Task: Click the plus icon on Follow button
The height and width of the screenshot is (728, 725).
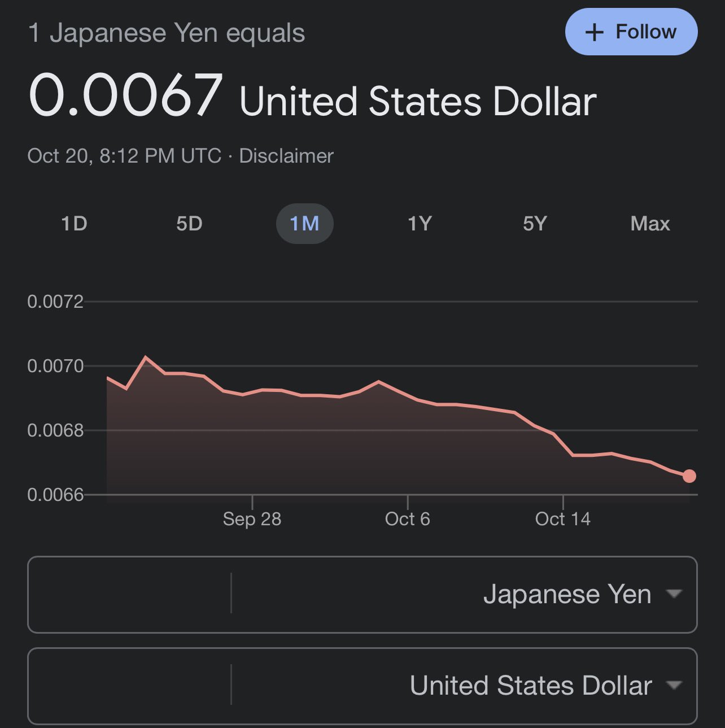Action: tap(595, 32)
